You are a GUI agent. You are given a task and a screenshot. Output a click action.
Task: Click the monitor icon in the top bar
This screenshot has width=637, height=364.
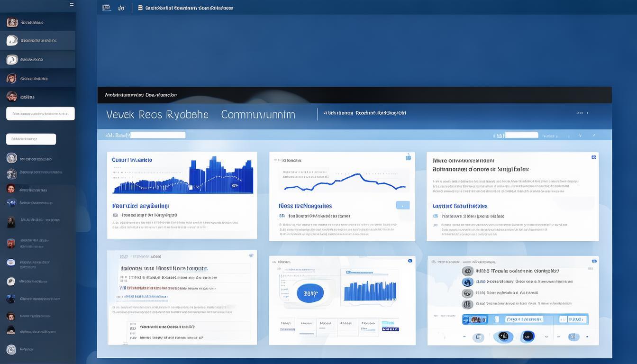pos(107,8)
